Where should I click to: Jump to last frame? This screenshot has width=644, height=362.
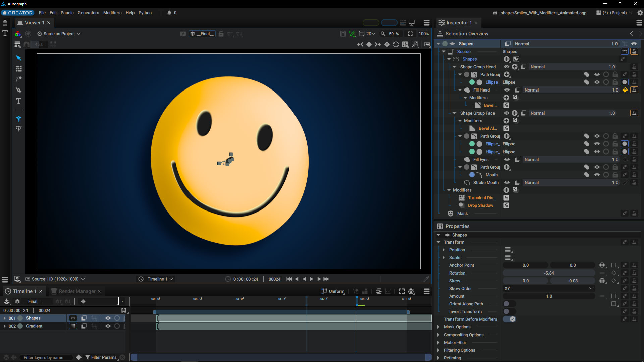click(x=326, y=279)
